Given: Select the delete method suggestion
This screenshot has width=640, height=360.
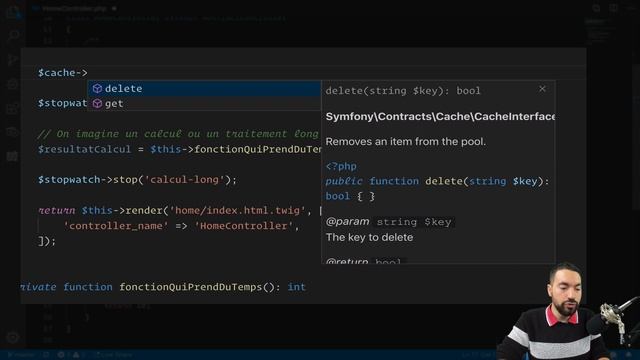Looking at the screenshot, I should tap(204, 89).
